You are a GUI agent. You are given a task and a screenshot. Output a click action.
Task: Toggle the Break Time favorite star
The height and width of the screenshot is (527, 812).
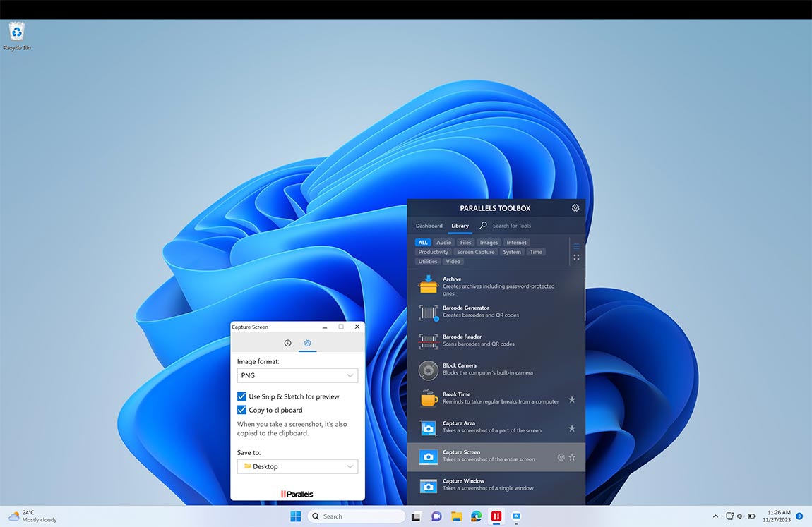(573, 399)
